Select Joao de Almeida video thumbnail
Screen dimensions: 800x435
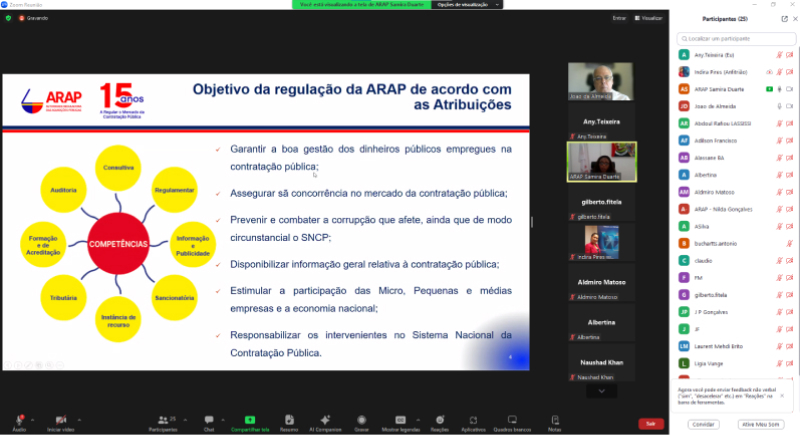[x=601, y=82]
